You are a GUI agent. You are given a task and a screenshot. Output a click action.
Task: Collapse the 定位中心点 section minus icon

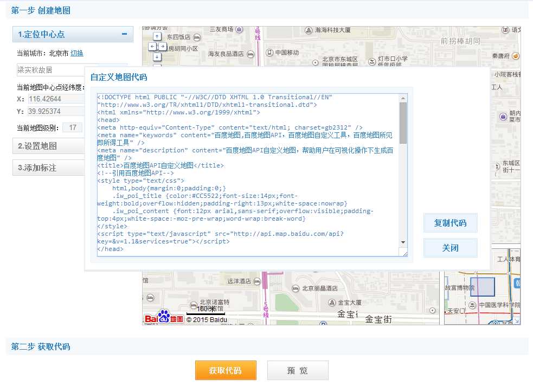coord(124,34)
